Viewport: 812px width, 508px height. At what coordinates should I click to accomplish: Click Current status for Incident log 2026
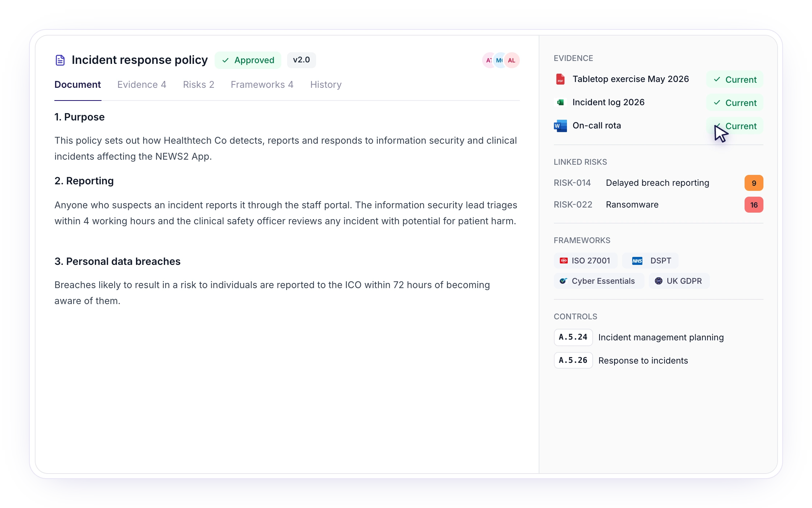735,103
